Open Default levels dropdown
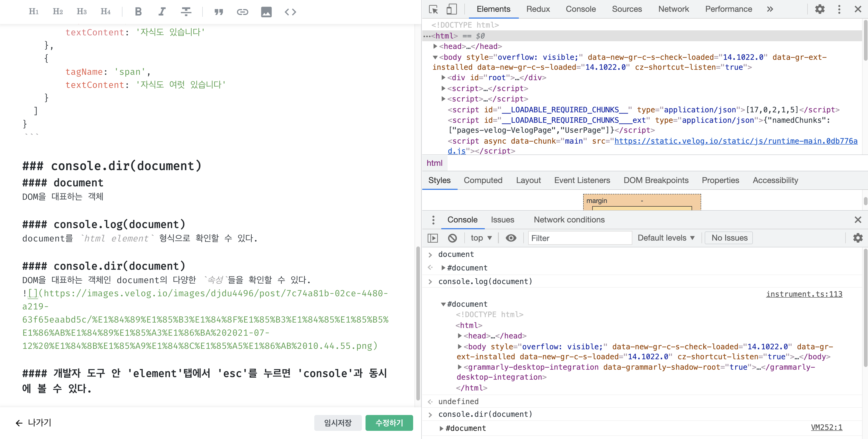 666,238
